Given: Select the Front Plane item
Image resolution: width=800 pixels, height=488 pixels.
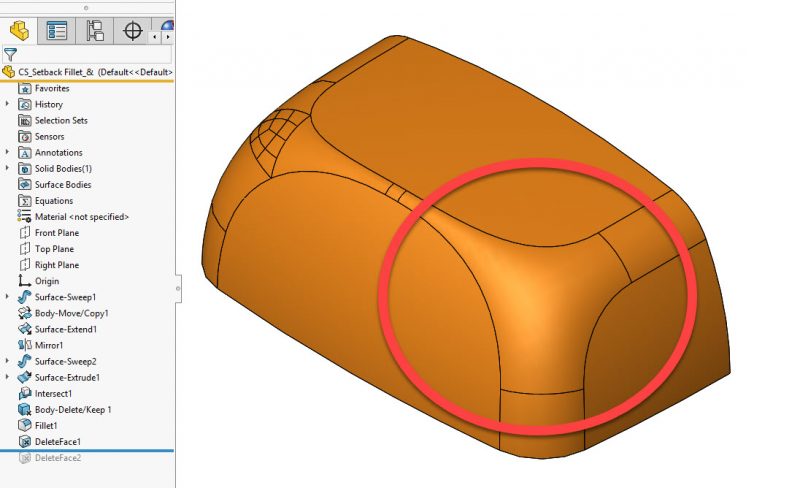Looking at the screenshot, I should coord(56,233).
